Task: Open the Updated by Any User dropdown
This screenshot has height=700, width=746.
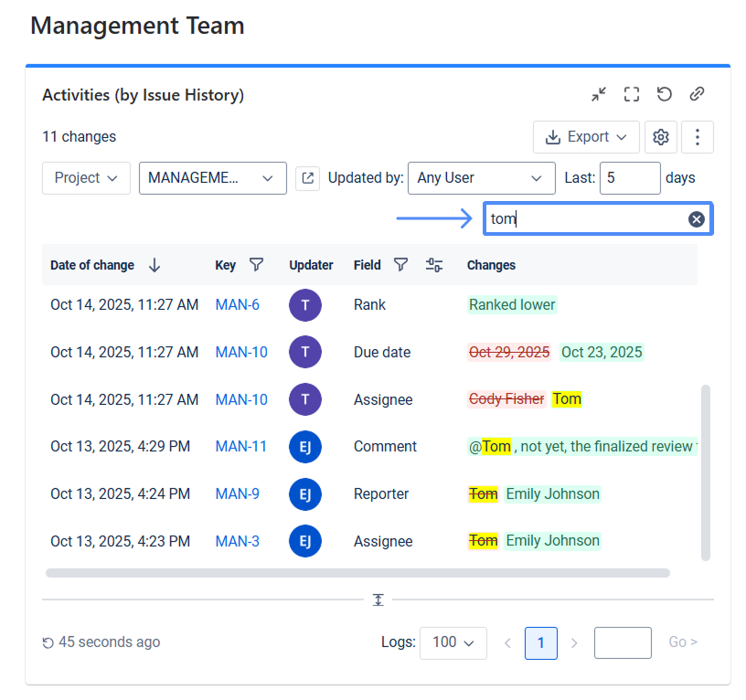Action: click(x=481, y=178)
